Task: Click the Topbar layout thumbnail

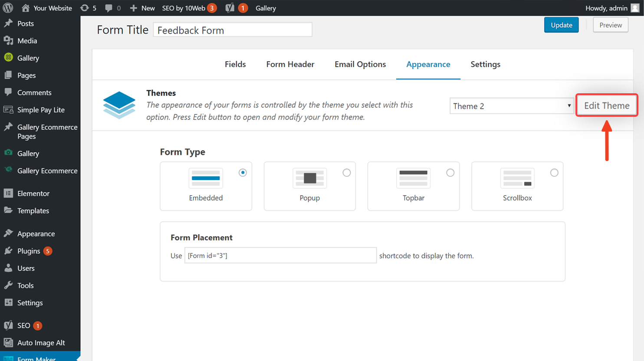Action: click(414, 178)
